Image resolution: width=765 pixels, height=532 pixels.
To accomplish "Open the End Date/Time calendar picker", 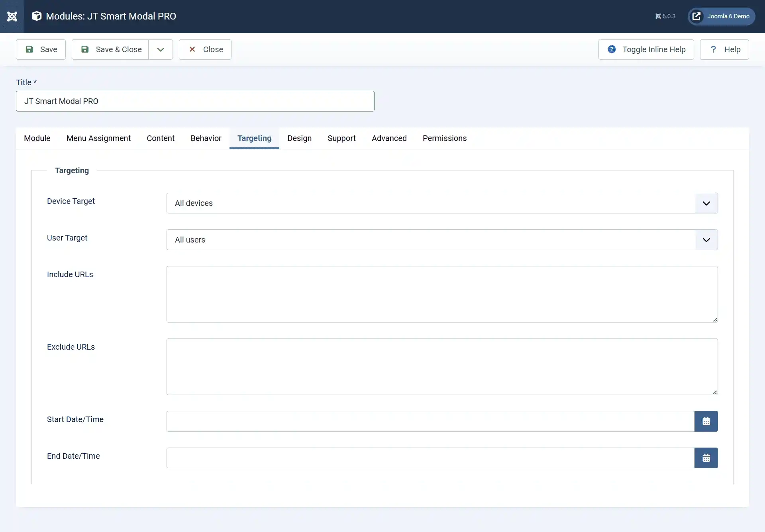I will click(x=706, y=458).
